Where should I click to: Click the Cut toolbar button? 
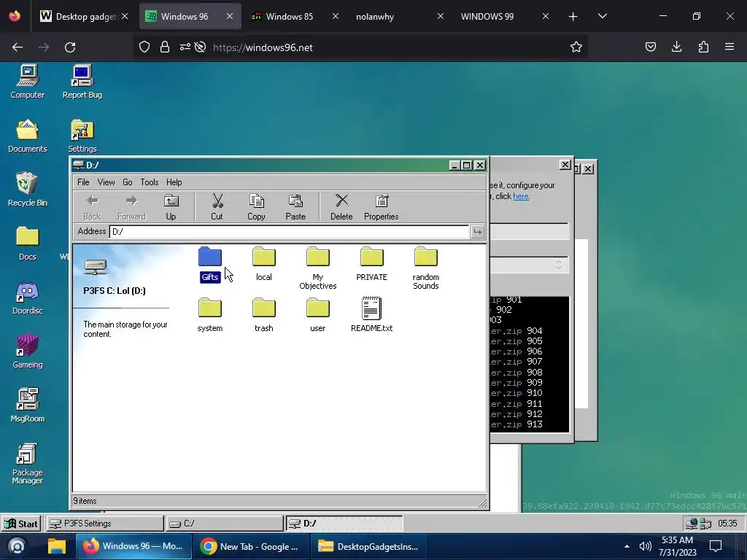[217, 207]
